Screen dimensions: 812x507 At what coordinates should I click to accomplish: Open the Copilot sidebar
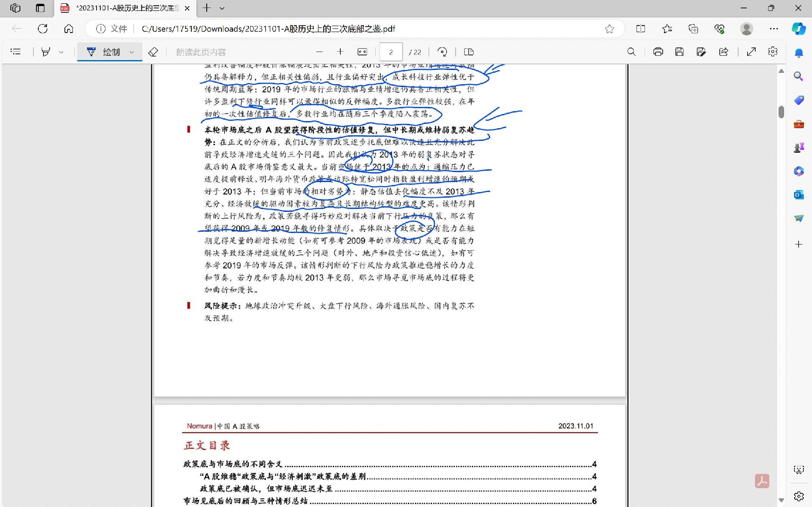[x=799, y=29]
